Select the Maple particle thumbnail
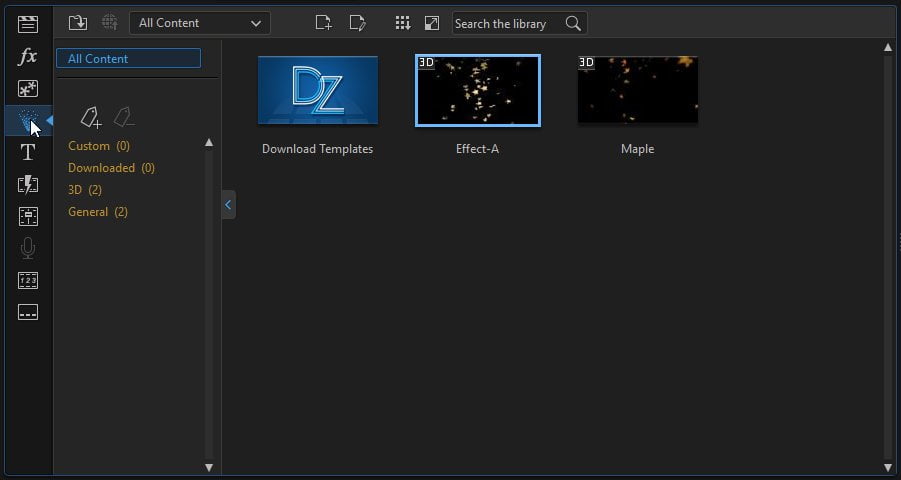The image size is (901, 480). pyautogui.click(x=638, y=90)
